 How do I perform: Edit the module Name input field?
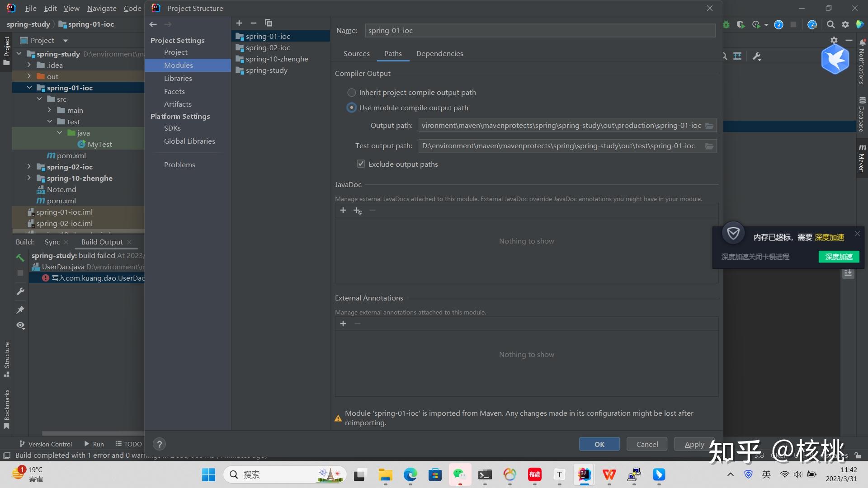[x=540, y=30]
